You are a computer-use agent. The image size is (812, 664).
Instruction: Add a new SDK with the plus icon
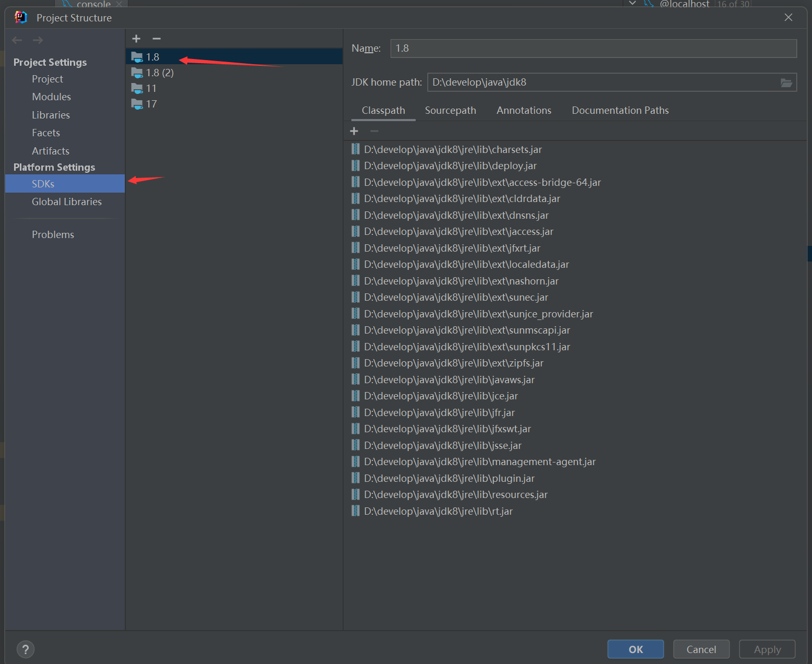pos(136,39)
